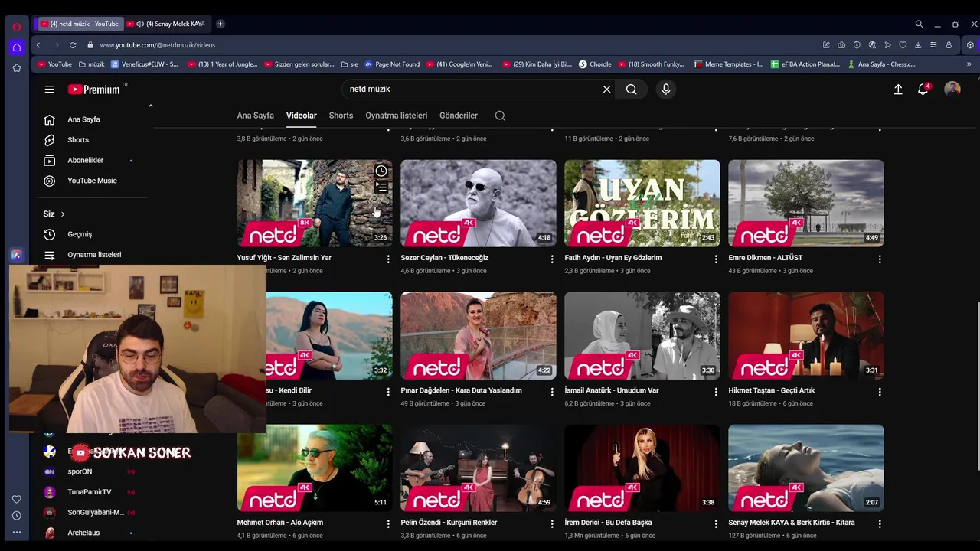Viewport: 980px width, 551px height.
Task: Search within the channel using tab magnifier
Action: pyautogui.click(x=500, y=116)
